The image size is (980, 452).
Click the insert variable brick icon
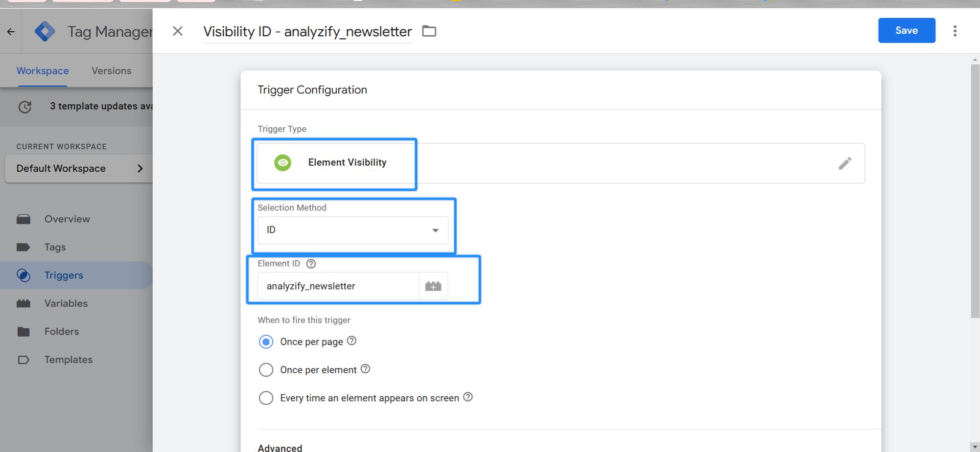click(433, 286)
